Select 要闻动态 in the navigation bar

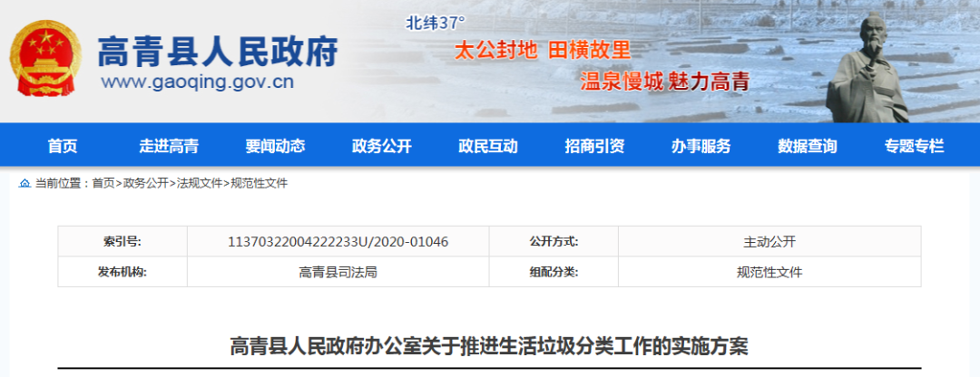coord(275,147)
